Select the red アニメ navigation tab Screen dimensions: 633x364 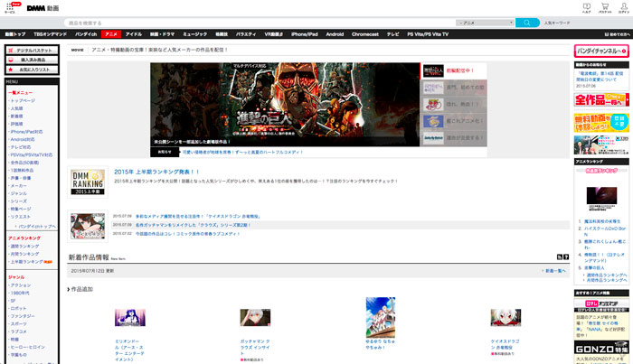pos(111,34)
